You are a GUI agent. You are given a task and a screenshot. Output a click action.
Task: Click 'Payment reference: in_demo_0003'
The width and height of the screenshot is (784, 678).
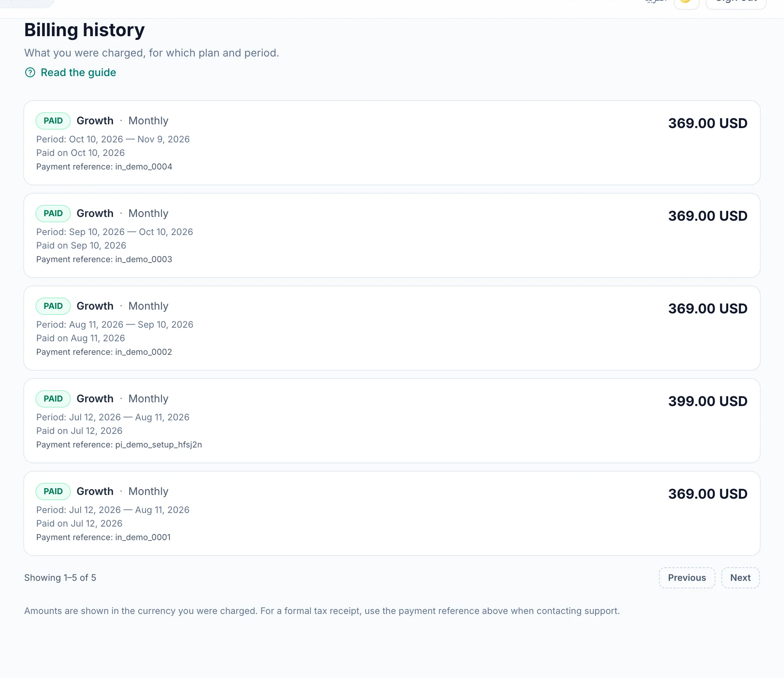tap(104, 260)
